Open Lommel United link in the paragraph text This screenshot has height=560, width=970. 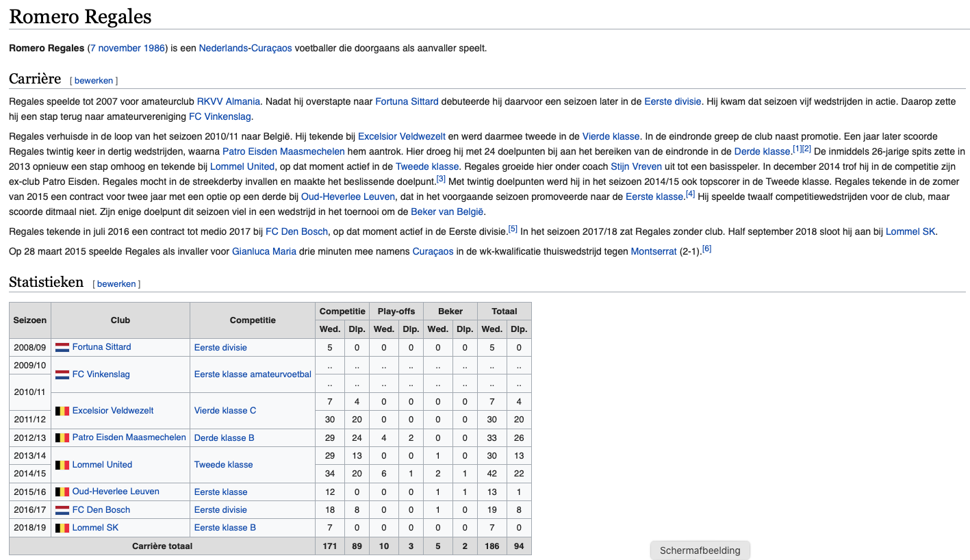[x=242, y=166]
